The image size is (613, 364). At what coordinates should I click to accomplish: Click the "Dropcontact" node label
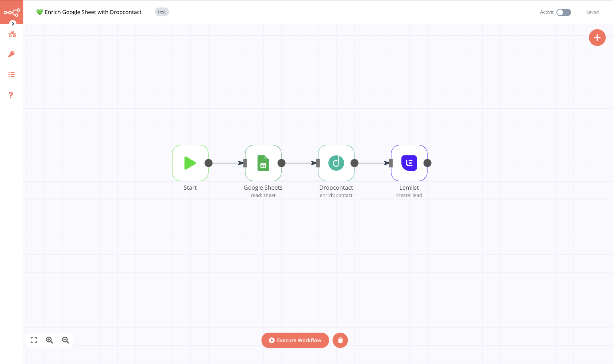(x=336, y=187)
